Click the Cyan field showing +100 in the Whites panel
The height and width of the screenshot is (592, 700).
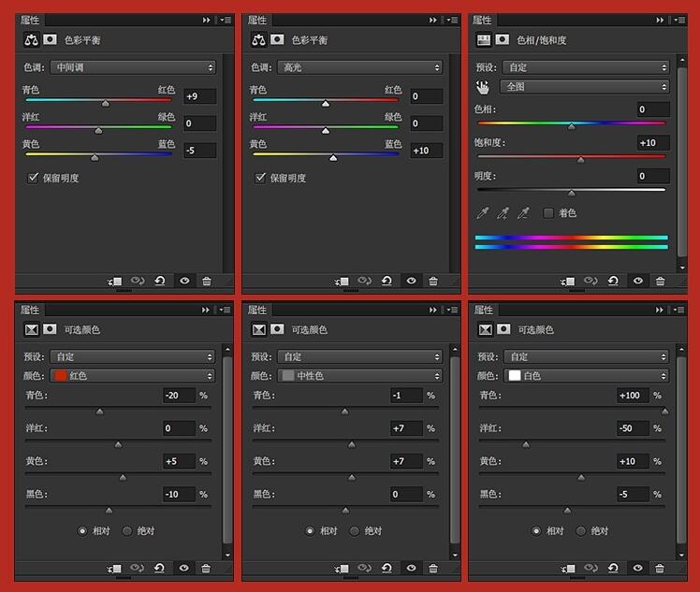(633, 396)
